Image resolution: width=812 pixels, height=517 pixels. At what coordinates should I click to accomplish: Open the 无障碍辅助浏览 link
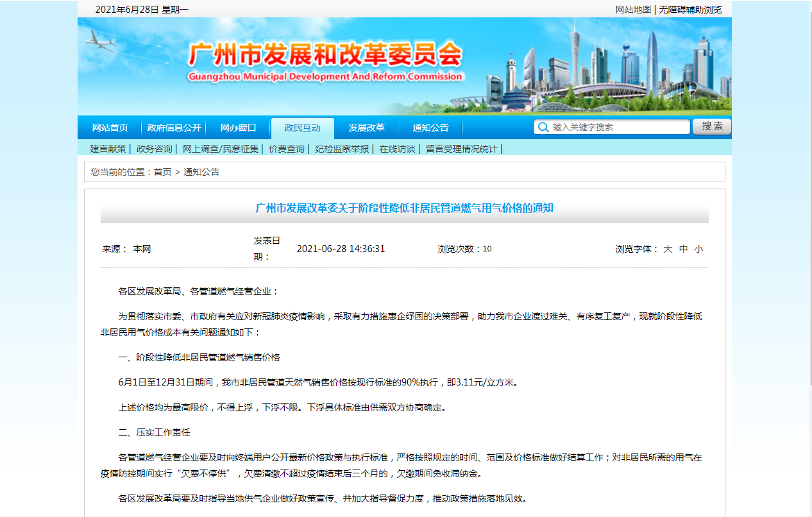click(690, 10)
